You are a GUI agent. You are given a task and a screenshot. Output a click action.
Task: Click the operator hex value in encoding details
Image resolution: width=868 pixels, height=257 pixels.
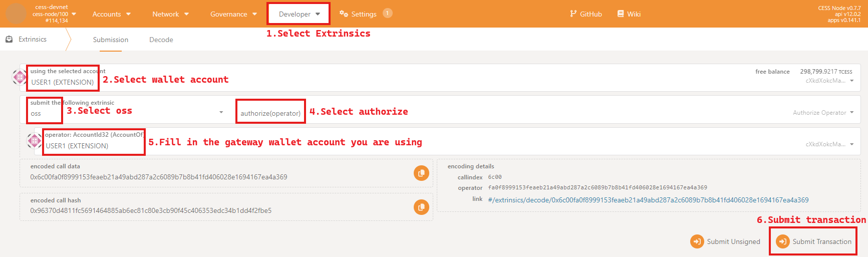coord(598,187)
